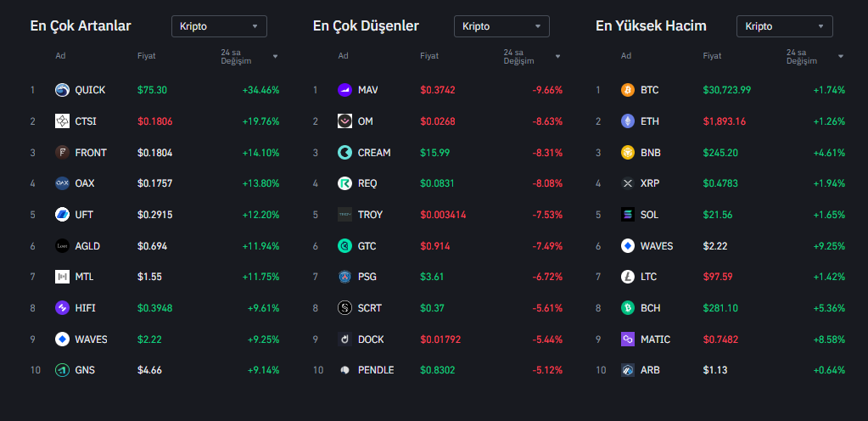The width and height of the screenshot is (868, 421).
Task: Click the CREAM token icon
Action: pos(344,153)
